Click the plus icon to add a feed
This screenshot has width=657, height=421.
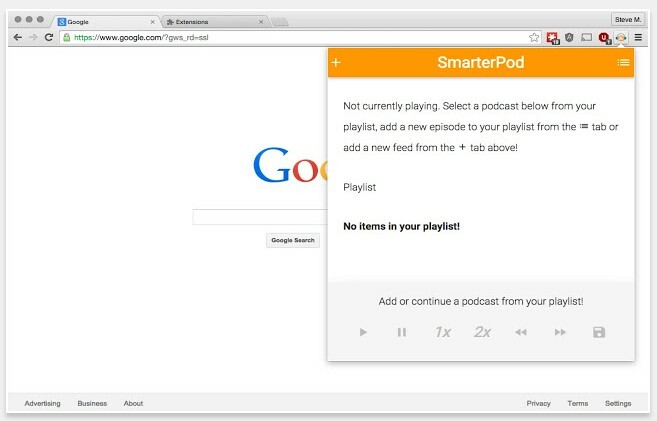tap(336, 62)
